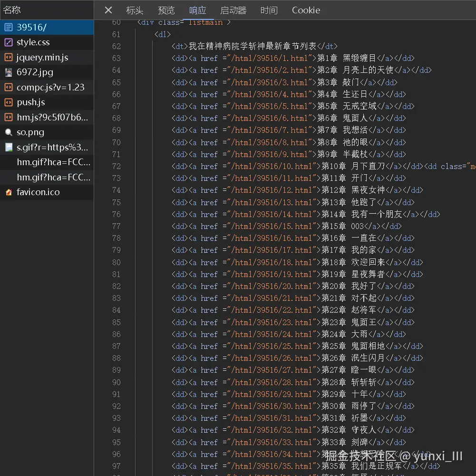
Task: Click the code line 第24章 大雨
Action: tap(289, 334)
